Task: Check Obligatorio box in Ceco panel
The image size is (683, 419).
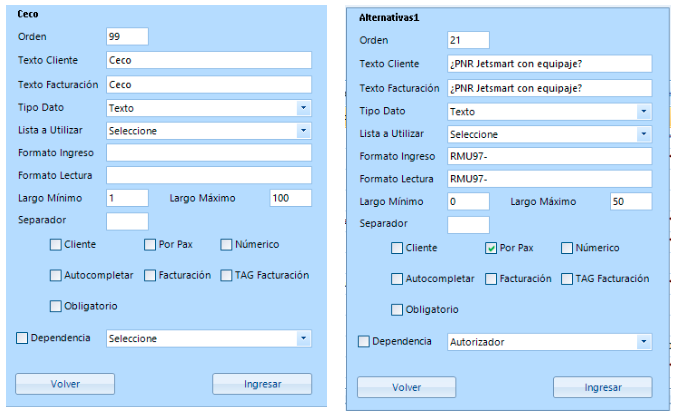Action: pyautogui.click(x=56, y=306)
